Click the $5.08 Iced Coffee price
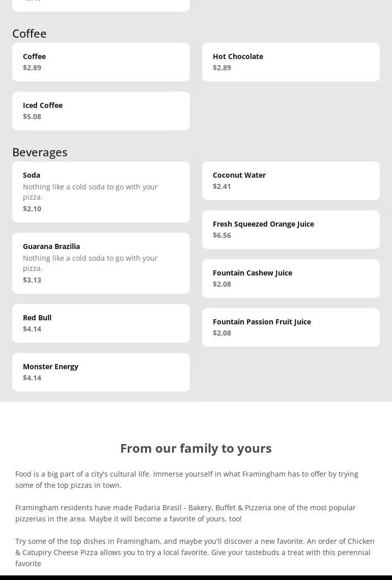Screen dimensions: 392x580 point(32,117)
